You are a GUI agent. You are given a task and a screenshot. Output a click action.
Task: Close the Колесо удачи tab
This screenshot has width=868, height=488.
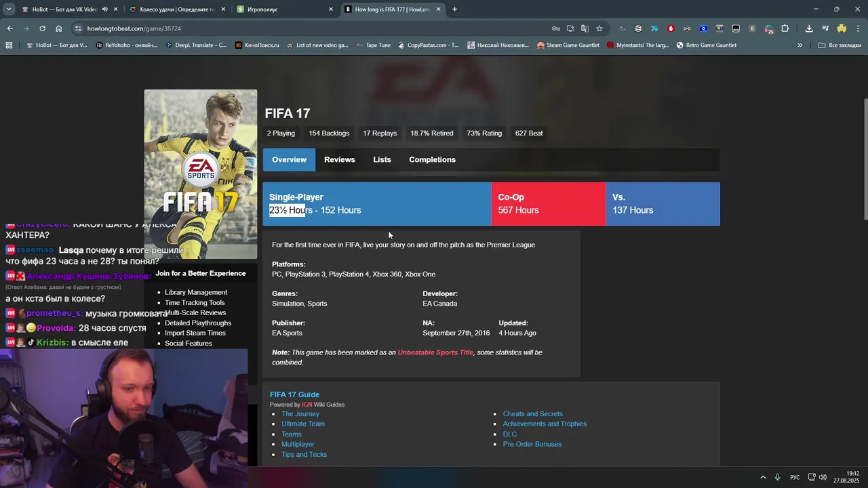(223, 9)
